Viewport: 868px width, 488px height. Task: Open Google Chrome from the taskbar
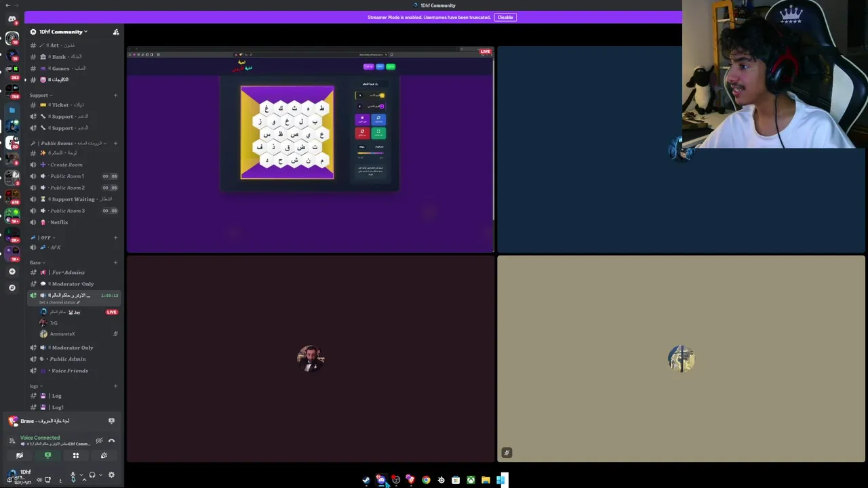(x=426, y=481)
